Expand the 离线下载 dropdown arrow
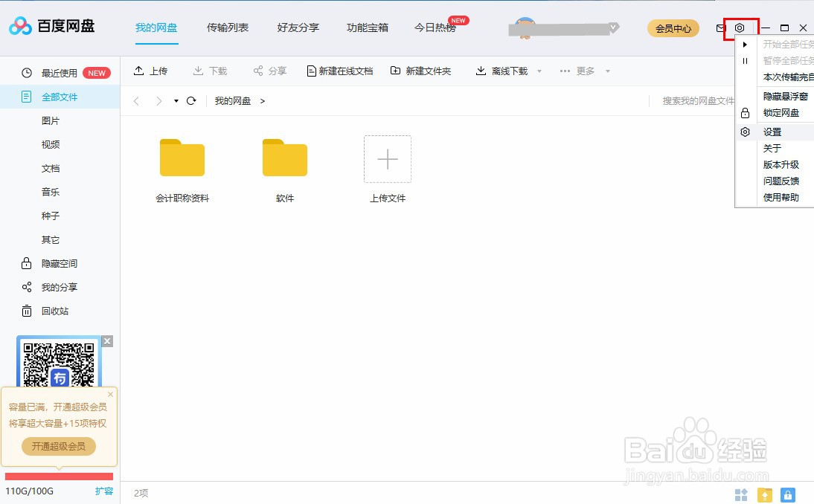Screen dimensions: 814x504 (x=539, y=70)
